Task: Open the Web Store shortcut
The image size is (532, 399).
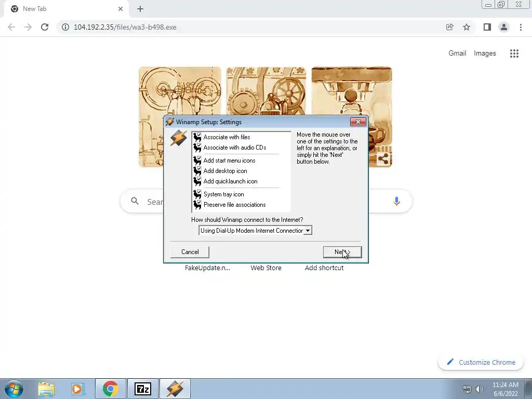Action: pyautogui.click(x=266, y=268)
